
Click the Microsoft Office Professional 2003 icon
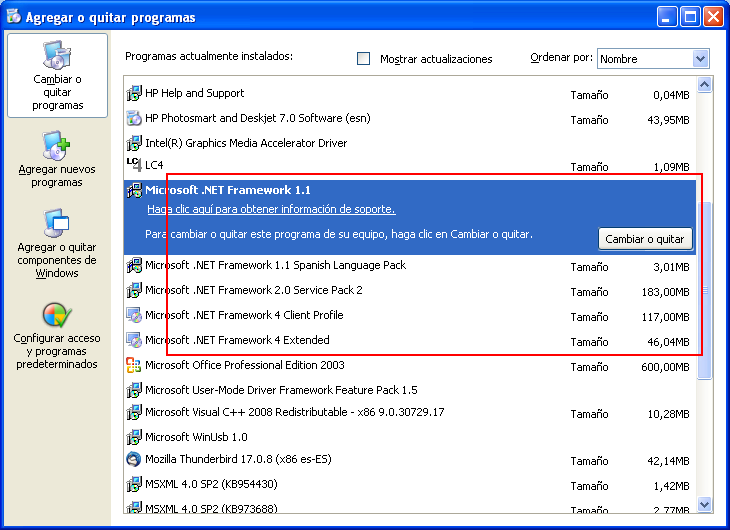134,365
